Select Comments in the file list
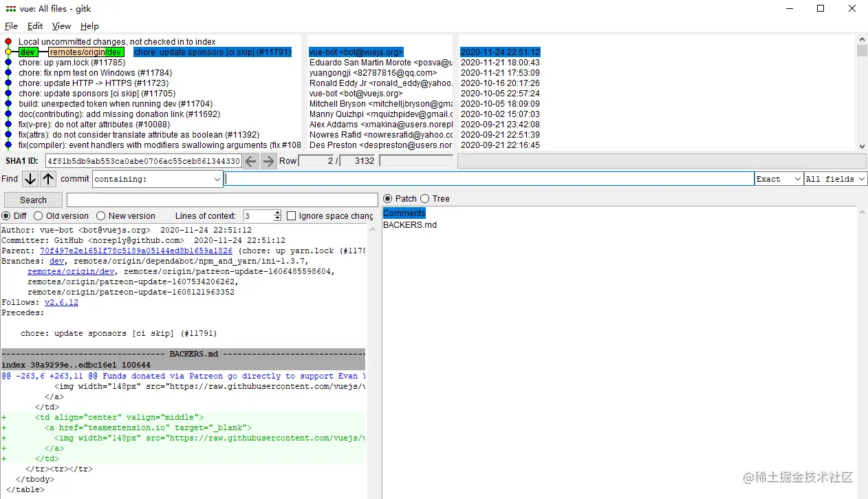The height and width of the screenshot is (499, 868). [x=404, y=213]
